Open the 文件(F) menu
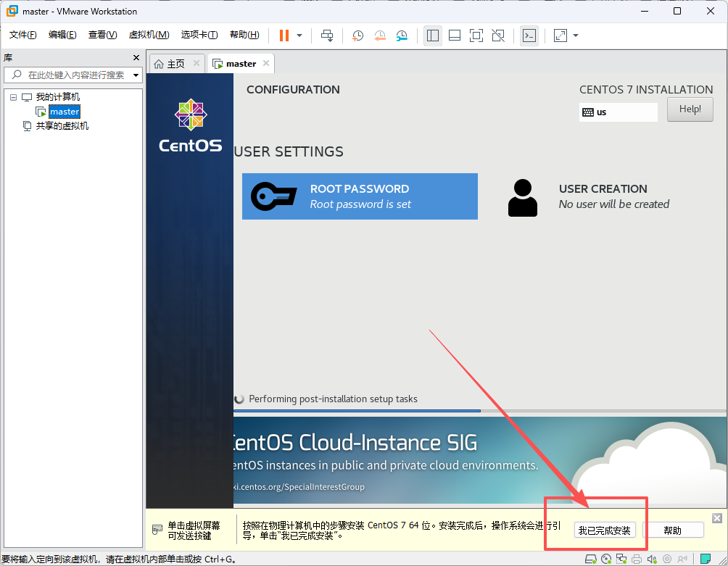 (x=22, y=35)
